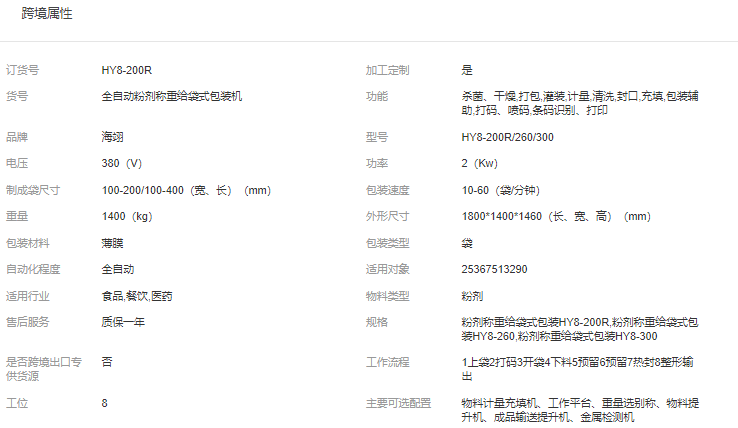Click the material type value 粉剂
Image resolution: width=738 pixels, height=428 pixels.
[472, 296]
